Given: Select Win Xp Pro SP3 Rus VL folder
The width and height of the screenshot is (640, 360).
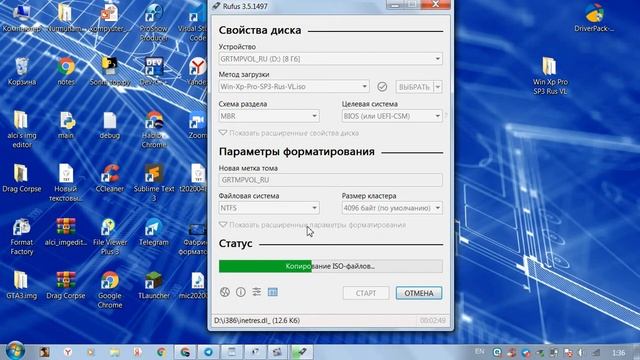Looking at the screenshot, I should 550,76.
